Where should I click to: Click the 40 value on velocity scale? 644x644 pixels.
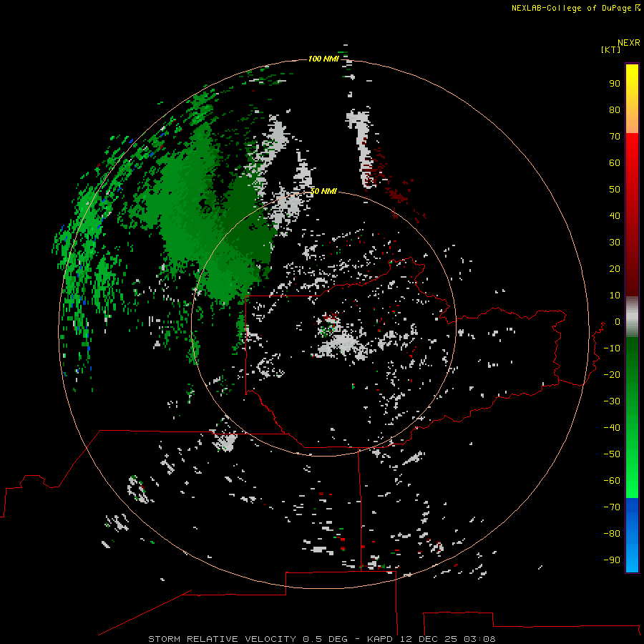click(615, 216)
